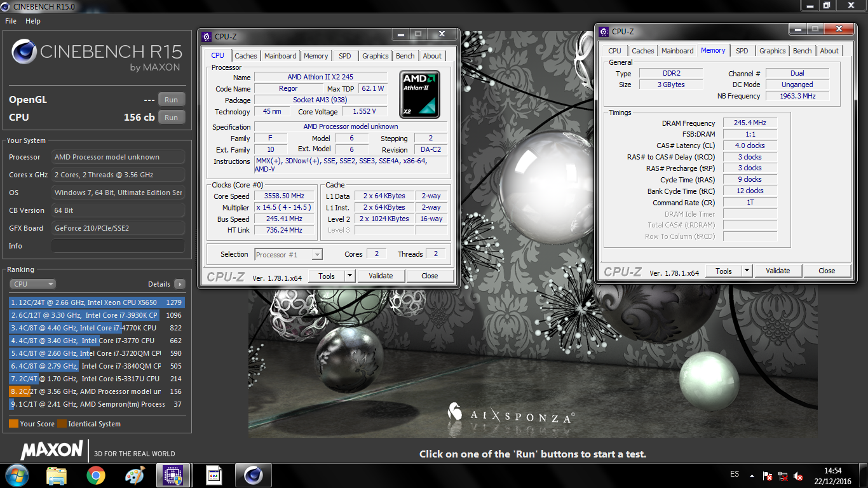Switch to SPD tab in the CPU-Z CPU window

click(344, 56)
